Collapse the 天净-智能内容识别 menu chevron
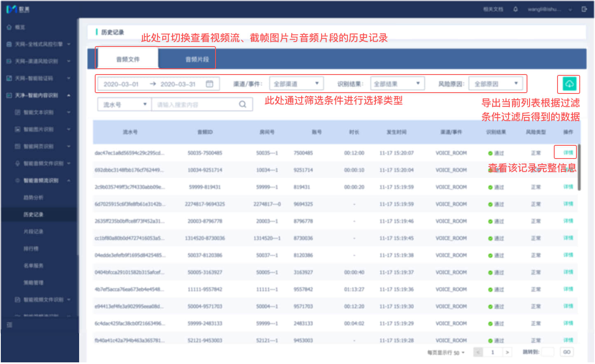 coord(69,96)
